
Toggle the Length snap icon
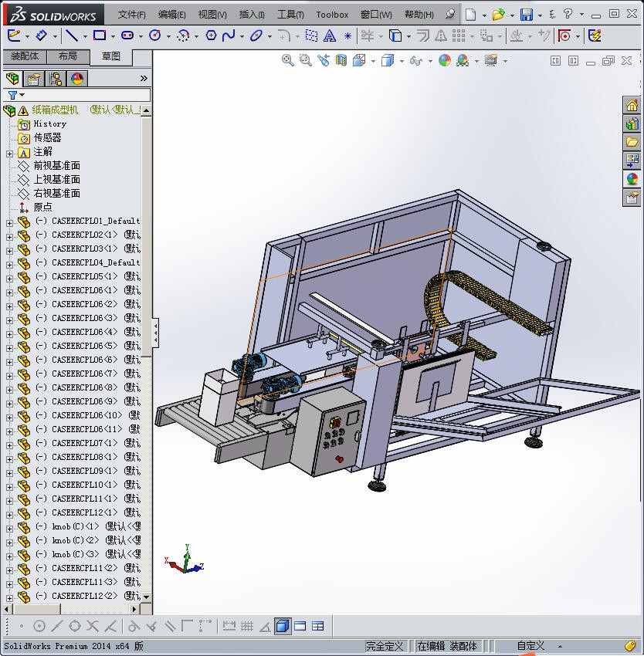(x=229, y=626)
